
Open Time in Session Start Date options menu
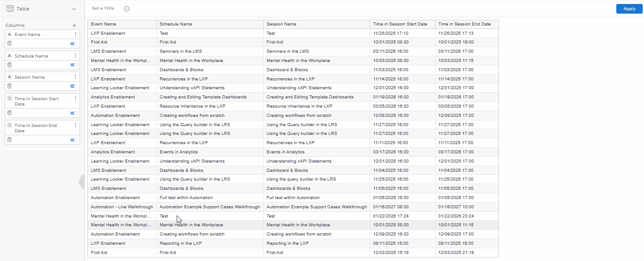point(75,98)
